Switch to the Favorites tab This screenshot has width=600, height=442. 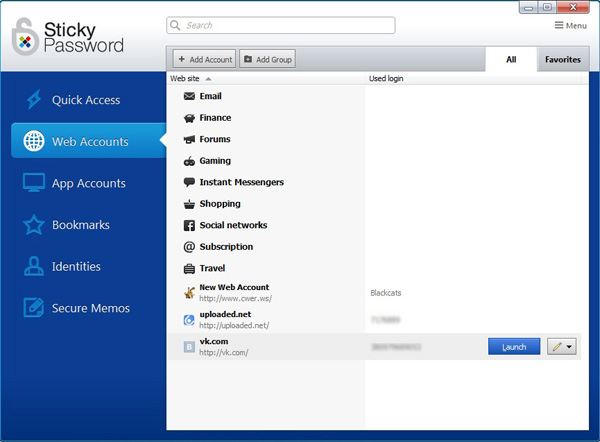562,59
